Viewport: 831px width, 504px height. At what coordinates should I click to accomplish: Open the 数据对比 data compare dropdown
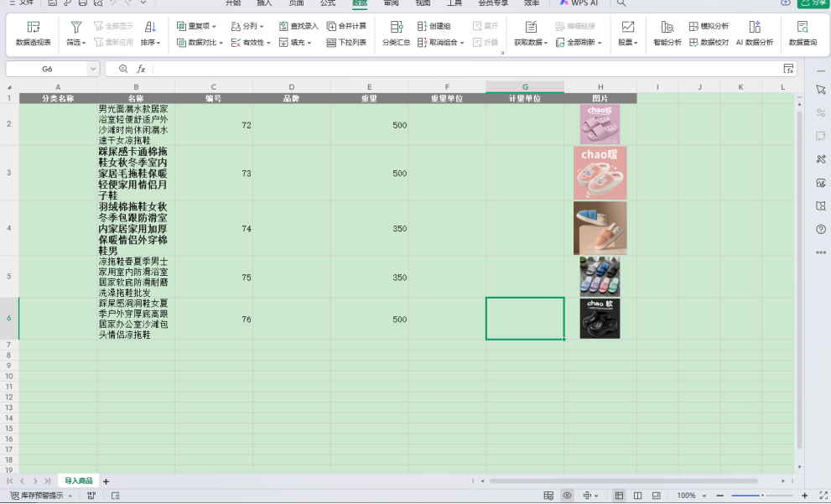click(x=200, y=43)
